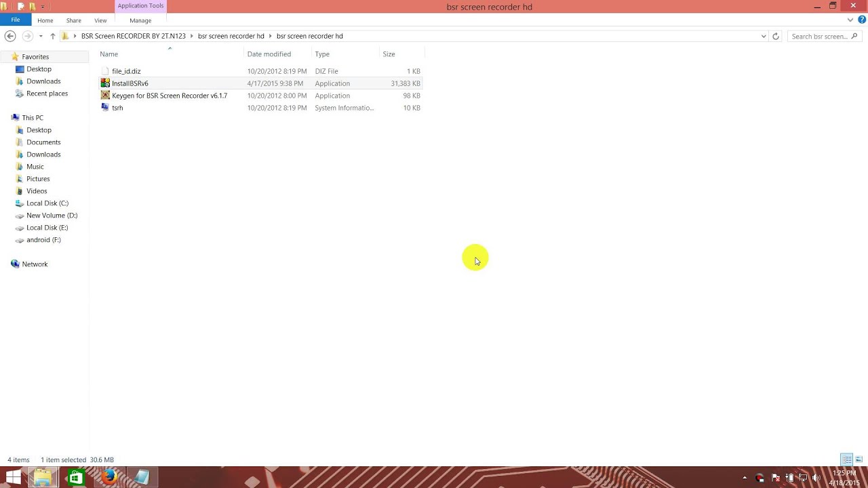Click the red recorder tray icon

[759, 479]
